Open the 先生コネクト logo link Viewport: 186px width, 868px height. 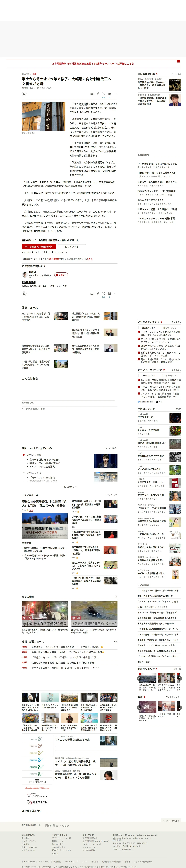37,802
